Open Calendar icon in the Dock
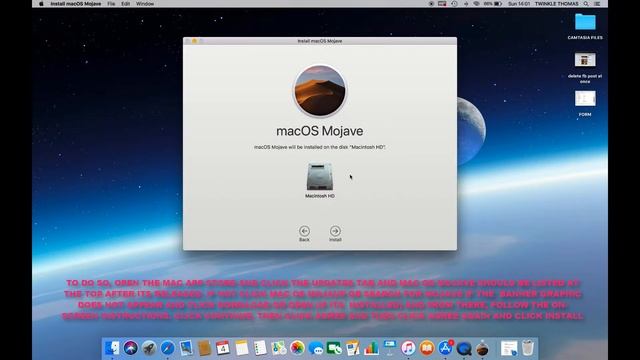Viewport: 640px width, 360px height. pyautogui.click(x=223, y=348)
